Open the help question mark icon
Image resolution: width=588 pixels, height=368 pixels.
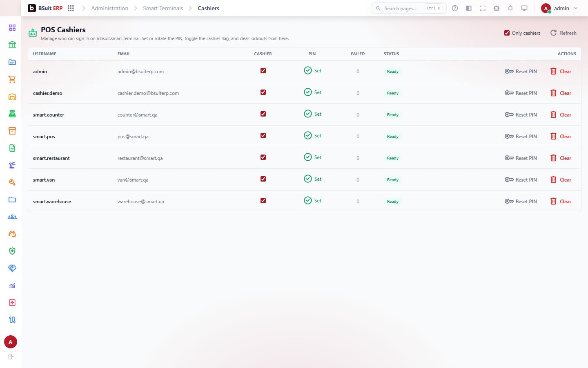pyautogui.click(x=455, y=8)
